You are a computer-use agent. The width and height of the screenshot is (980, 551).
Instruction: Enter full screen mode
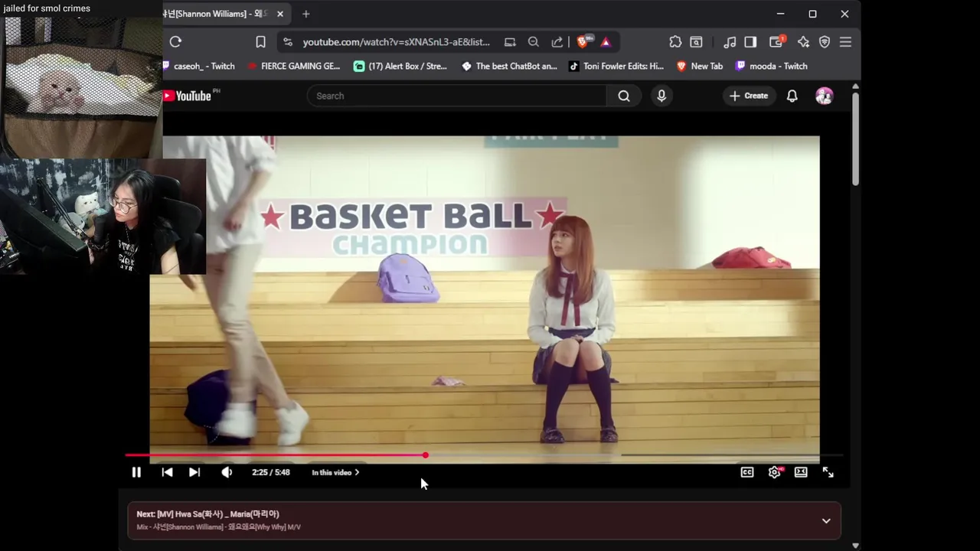[x=828, y=472]
